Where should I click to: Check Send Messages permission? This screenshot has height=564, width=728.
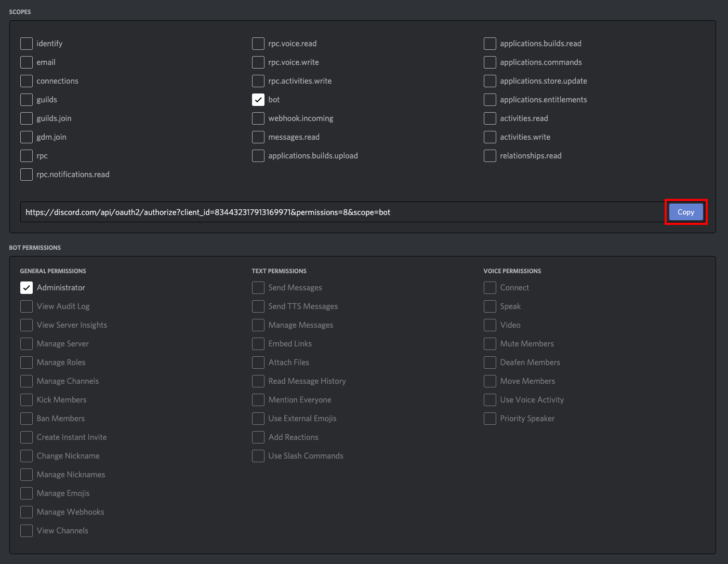(258, 288)
